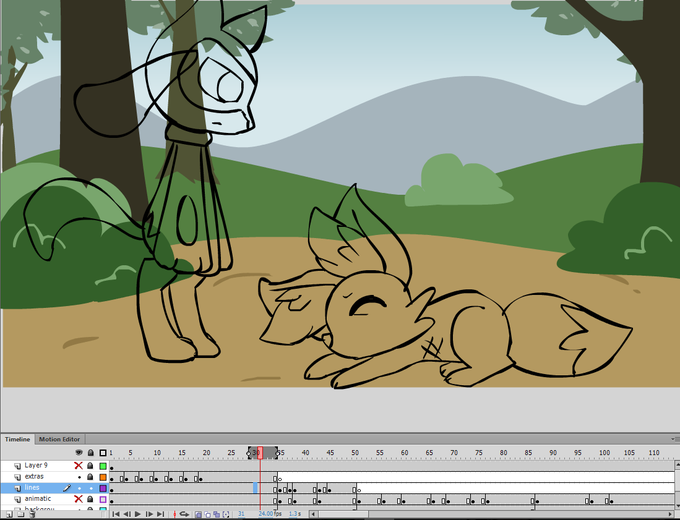Lock the lines layer
This screenshot has width=680, height=520.
(91, 488)
